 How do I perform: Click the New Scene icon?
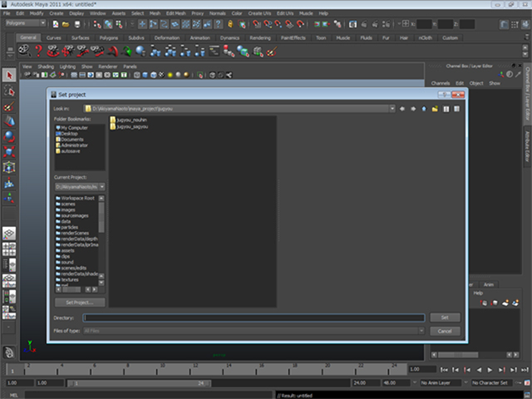(56, 24)
